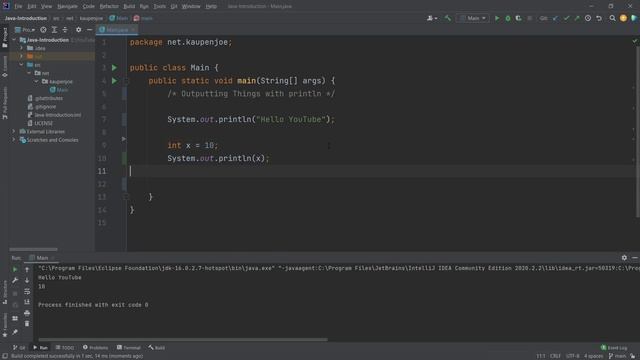Click down arrow in Run panel toolbar
640x360 pixels.
click(x=27, y=280)
